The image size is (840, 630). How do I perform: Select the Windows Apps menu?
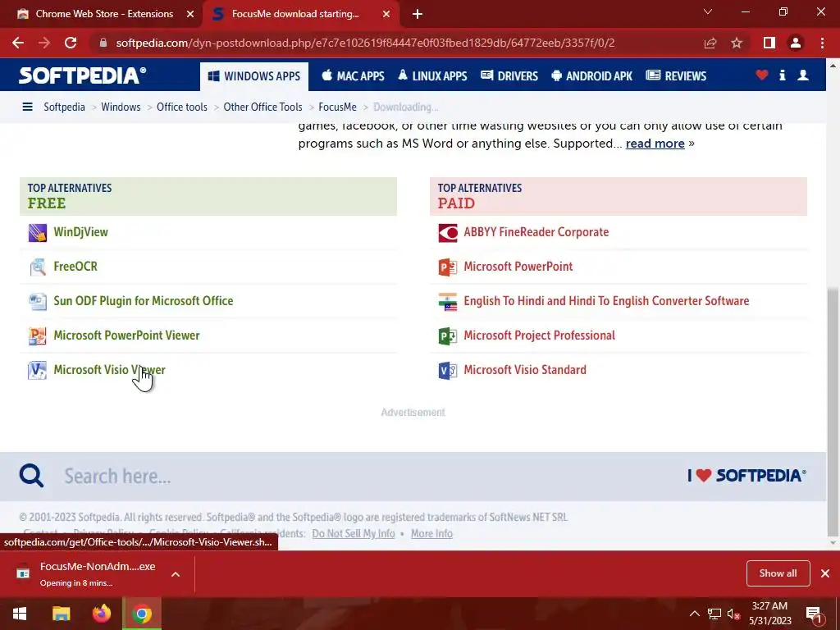(254, 76)
